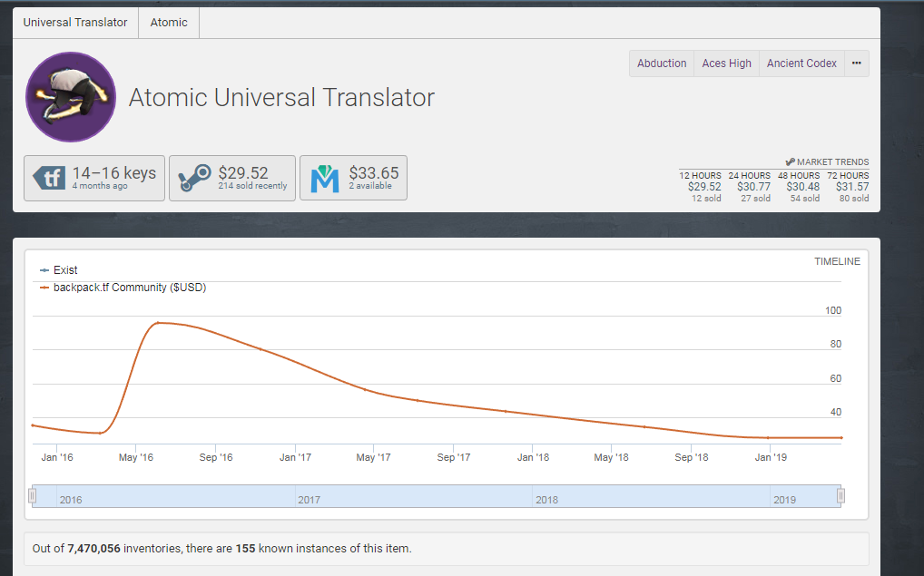
Task: Click the Jan '17 axis label
Action: tap(295, 457)
